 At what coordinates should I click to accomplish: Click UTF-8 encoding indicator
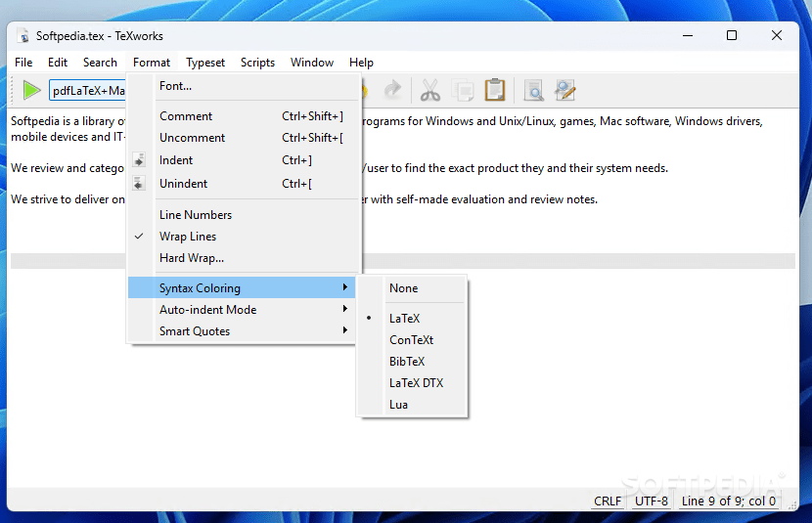(652, 501)
